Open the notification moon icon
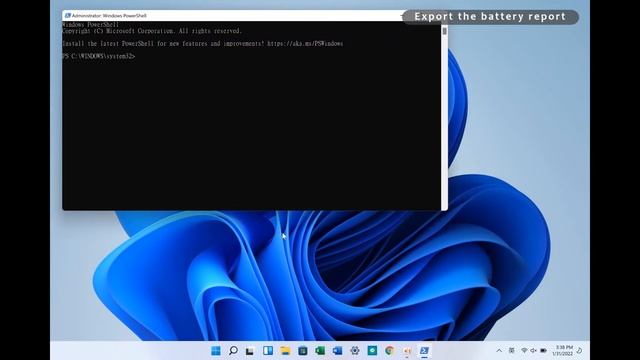This screenshot has width=640, height=360. point(580,351)
